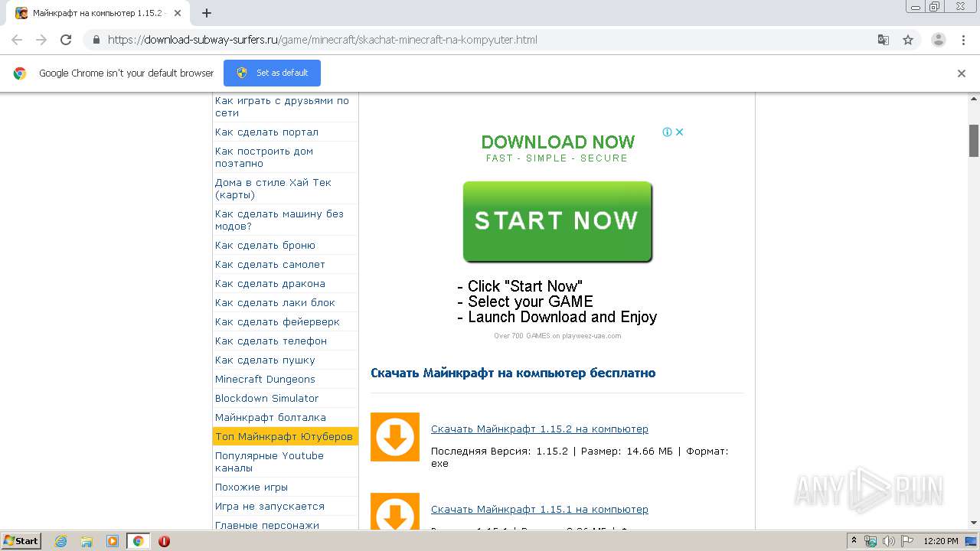This screenshot has width=980, height=551.
Task: Open Скачать Майнкрафт 1.15.2 на компьютер link
Action: point(540,429)
